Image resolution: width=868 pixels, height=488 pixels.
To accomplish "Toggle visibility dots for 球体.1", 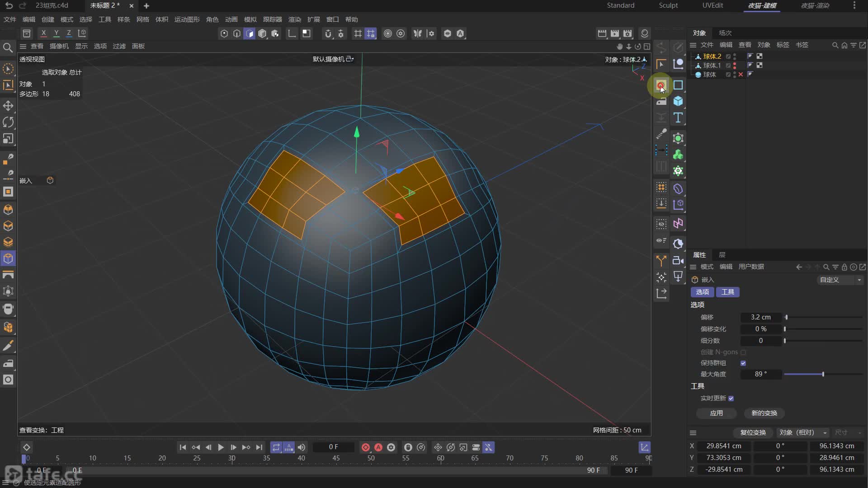I will [x=735, y=66].
